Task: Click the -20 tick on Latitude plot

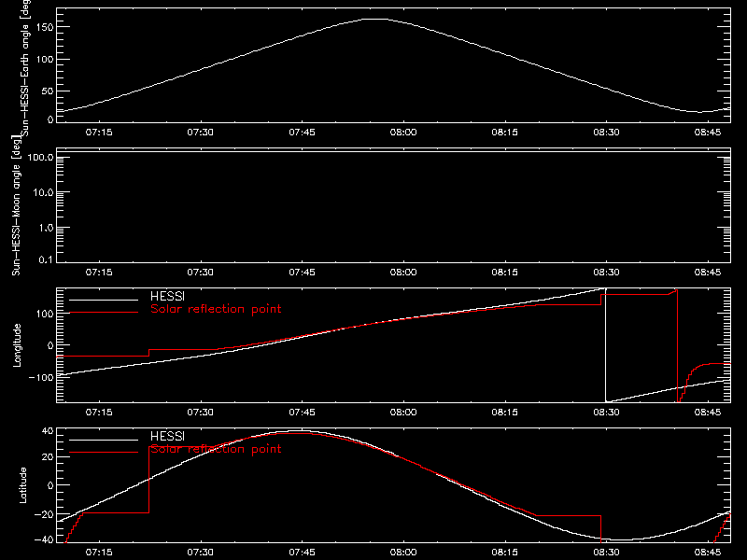Action: 43,515
